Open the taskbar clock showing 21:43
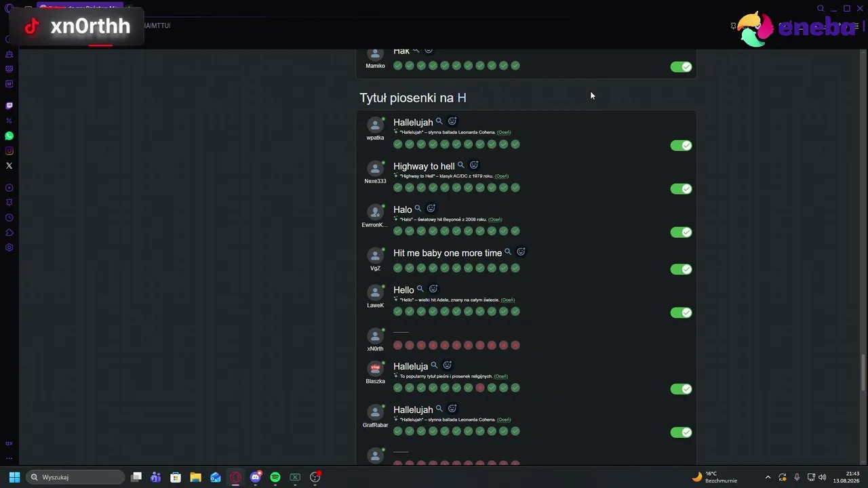 (x=846, y=477)
